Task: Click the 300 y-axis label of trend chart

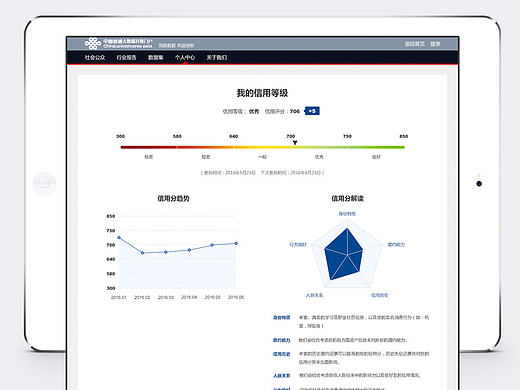Action: pyautogui.click(x=111, y=288)
